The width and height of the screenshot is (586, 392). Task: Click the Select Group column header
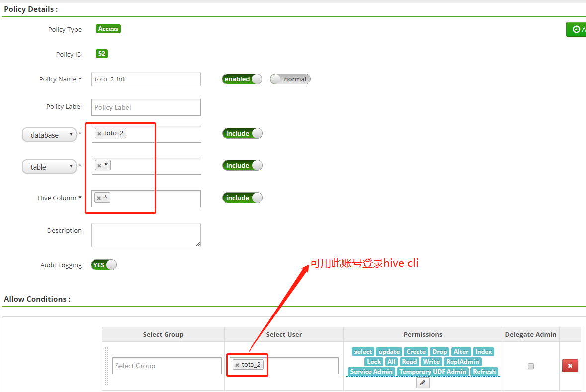(164, 334)
